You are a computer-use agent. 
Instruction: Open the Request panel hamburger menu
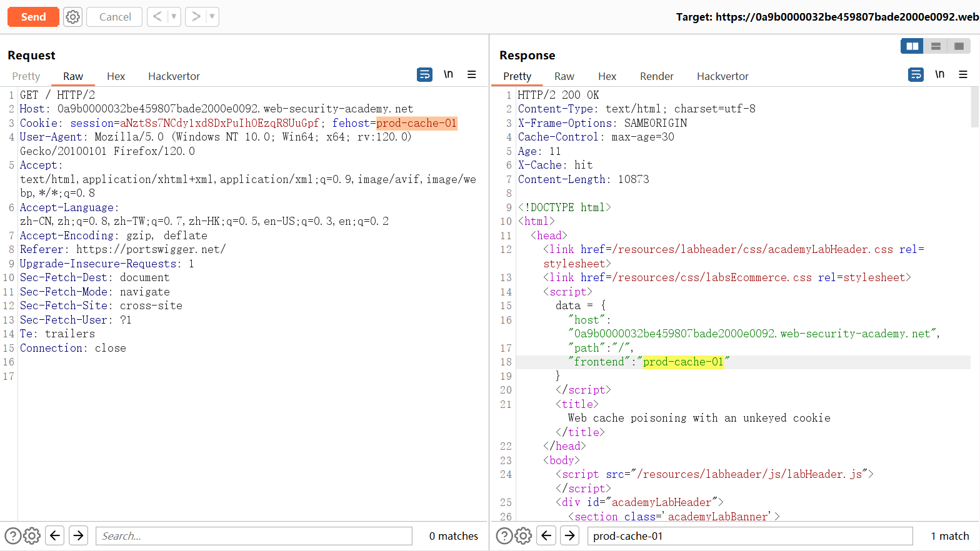pyautogui.click(x=472, y=74)
